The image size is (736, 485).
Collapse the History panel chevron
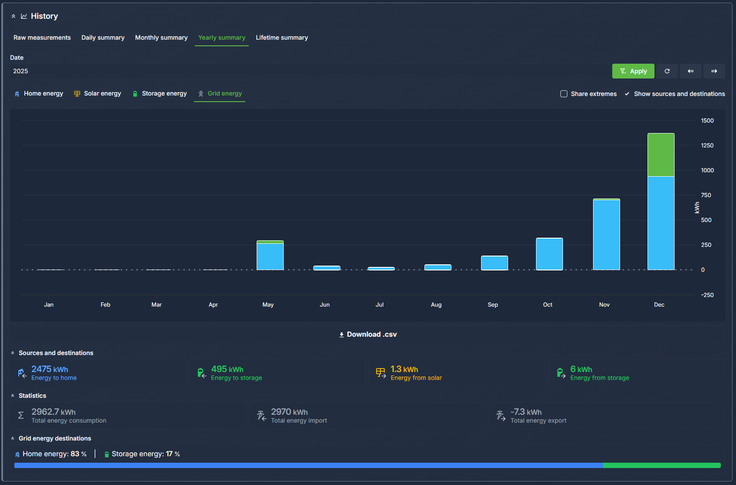[x=13, y=16]
